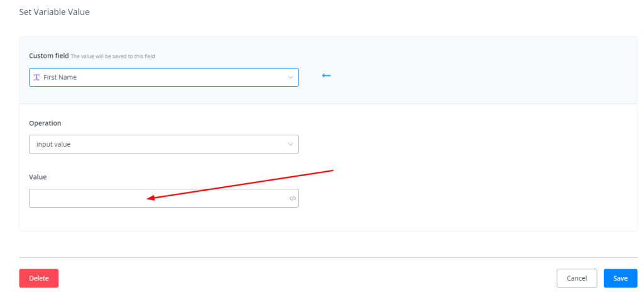Expand the Operation dropdown chevron
Screen dimensions: 644x297
pyautogui.click(x=291, y=144)
